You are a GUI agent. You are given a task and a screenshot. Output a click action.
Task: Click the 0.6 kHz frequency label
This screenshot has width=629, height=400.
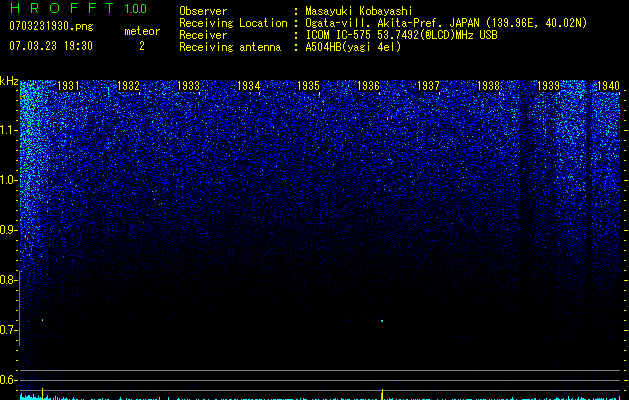click(8, 380)
